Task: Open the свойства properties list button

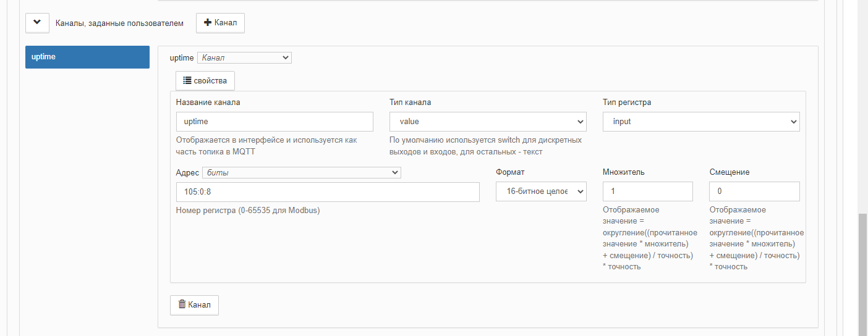Action: [x=205, y=80]
